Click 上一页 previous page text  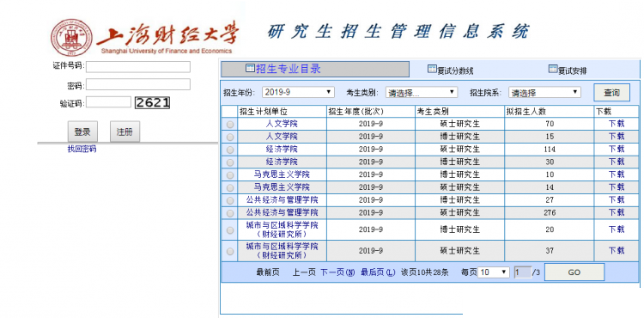pos(304,272)
